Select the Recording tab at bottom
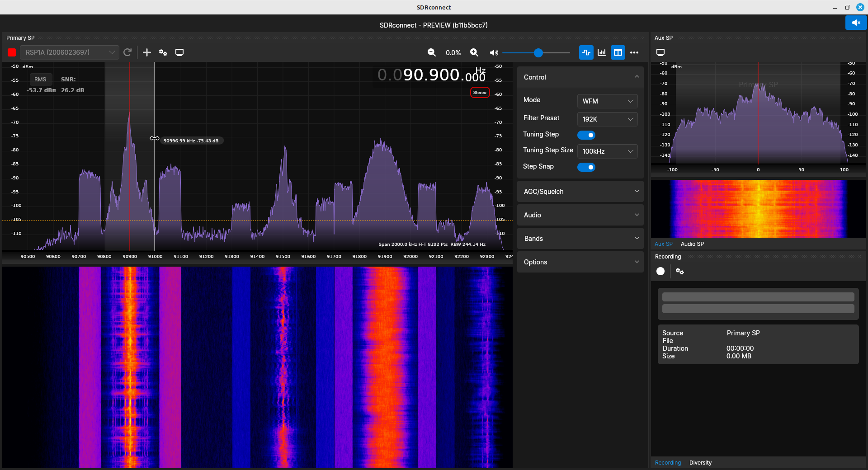 tap(668, 463)
